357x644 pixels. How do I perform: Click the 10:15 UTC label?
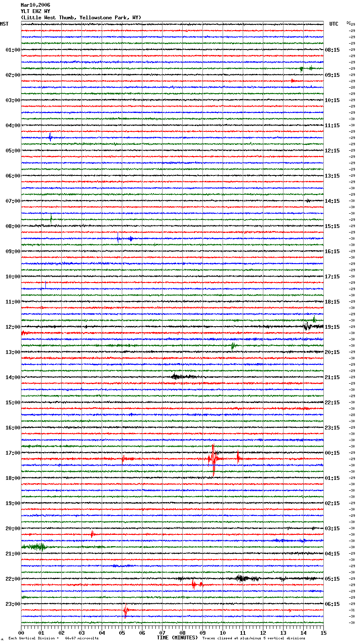[x=332, y=100]
